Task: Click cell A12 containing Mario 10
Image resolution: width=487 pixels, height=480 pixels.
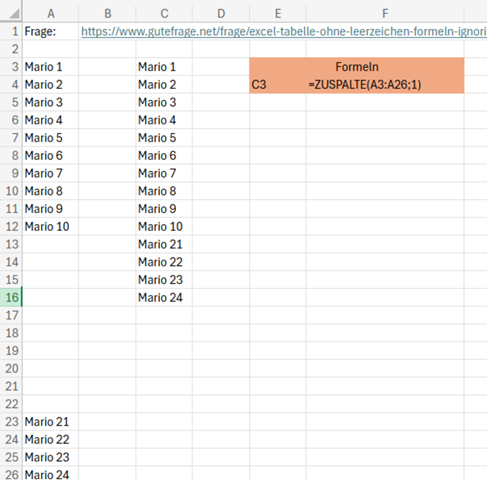Action: click(x=51, y=227)
